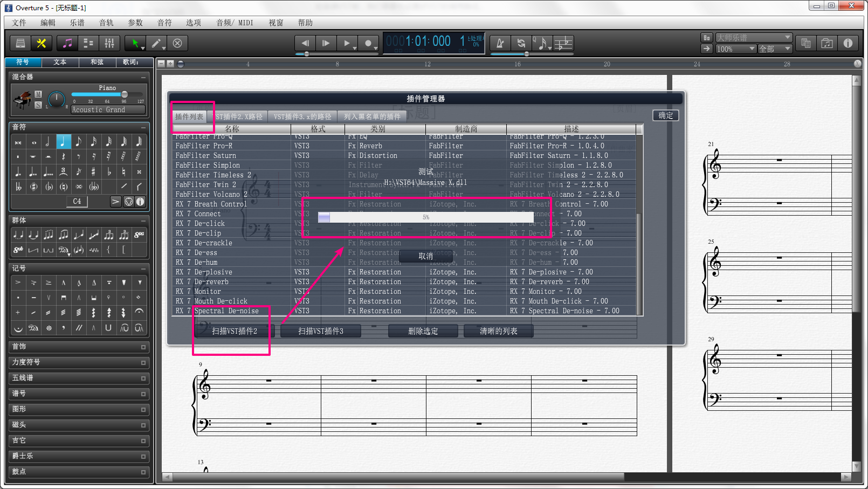The image size is (868, 489).
Task: Adjust the tempo slider under metronome
Action: click(531, 54)
